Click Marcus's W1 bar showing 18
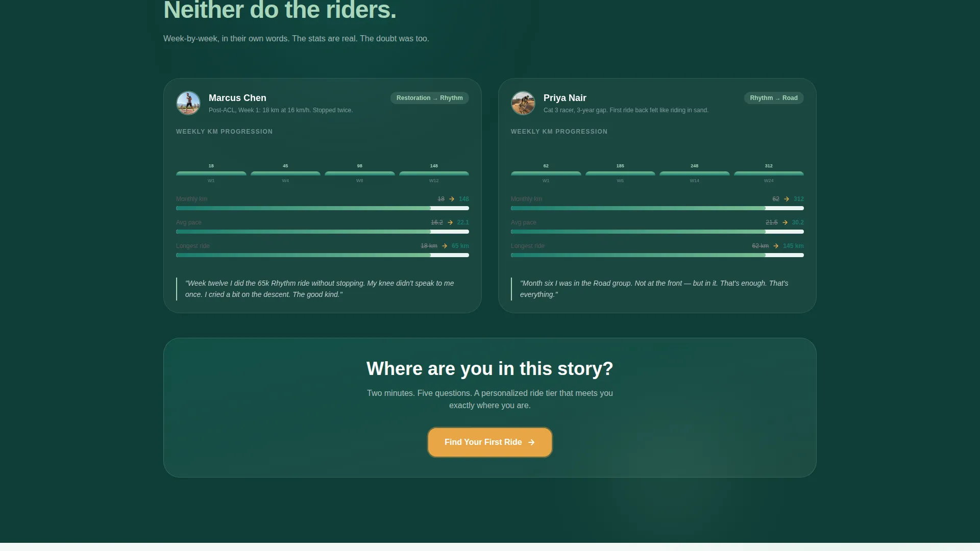The width and height of the screenshot is (980, 551). (x=211, y=173)
